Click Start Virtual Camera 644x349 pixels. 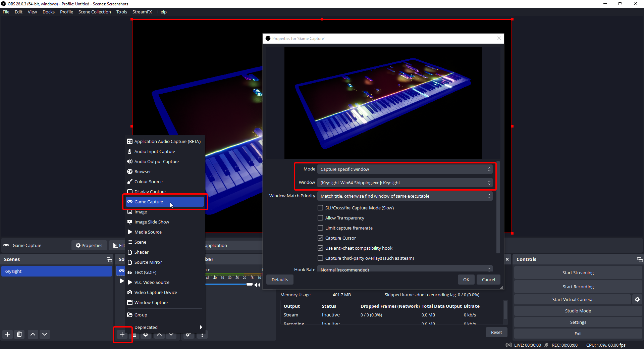click(x=572, y=299)
